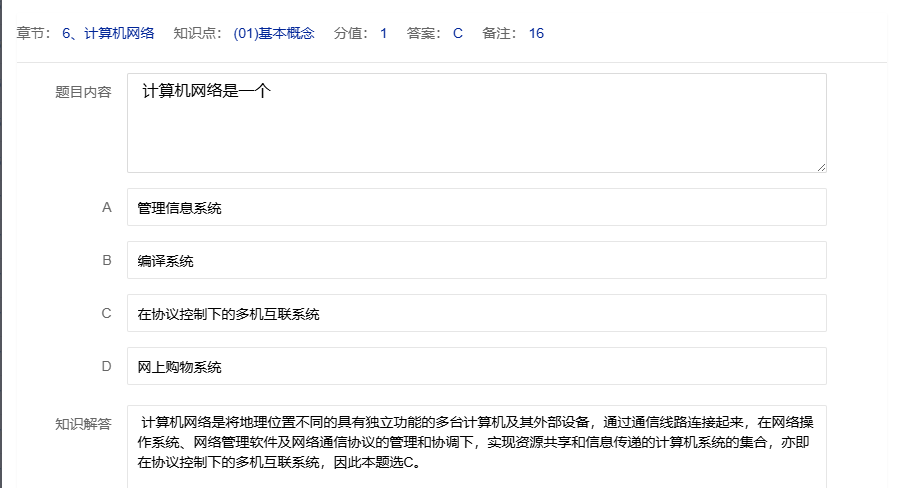Click the resize handle of question text area
Viewport: 902px width, 488px height.
821,167
